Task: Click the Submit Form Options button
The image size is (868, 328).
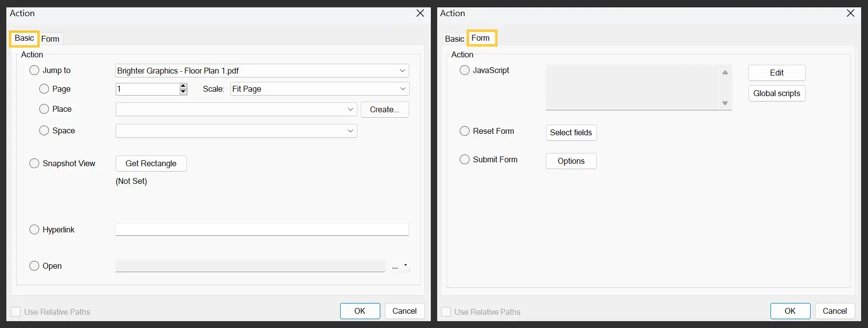Action: [571, 161]
